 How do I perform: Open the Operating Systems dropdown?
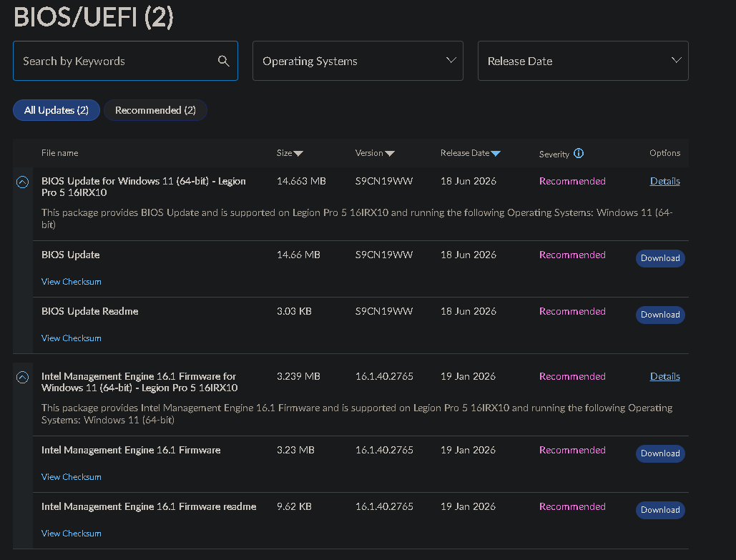358,61
